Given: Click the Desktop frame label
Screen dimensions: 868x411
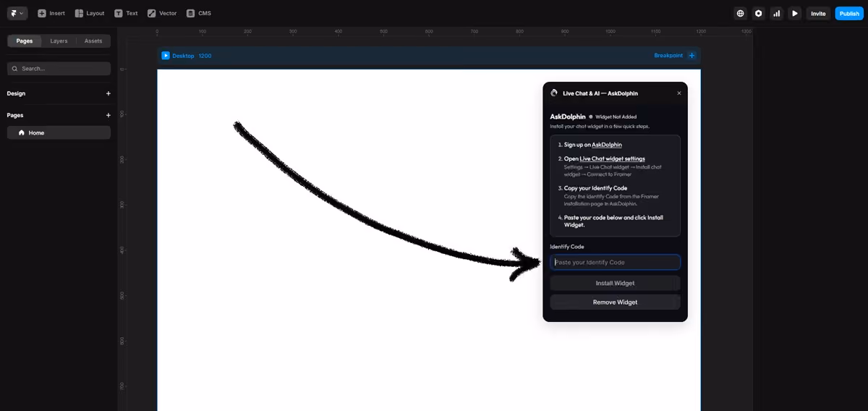Looking at the screenshot, I should pyautogui.click(x=183, y=56).
